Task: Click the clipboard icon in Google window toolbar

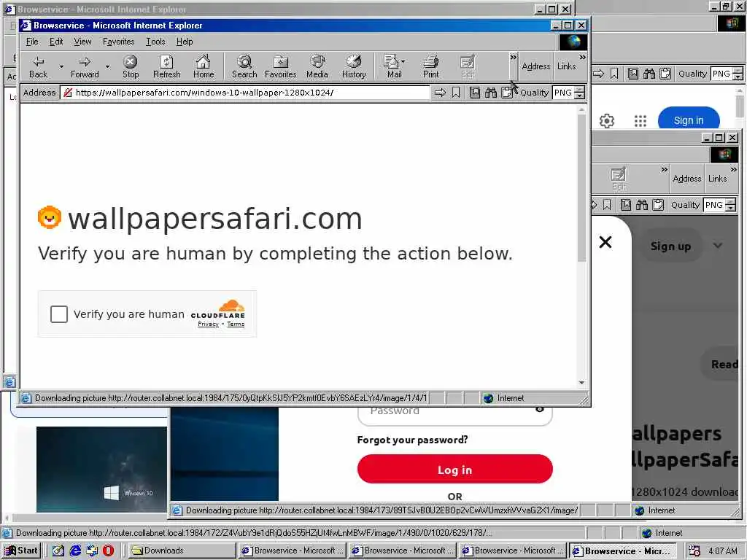Action: [x=665, y=74]
